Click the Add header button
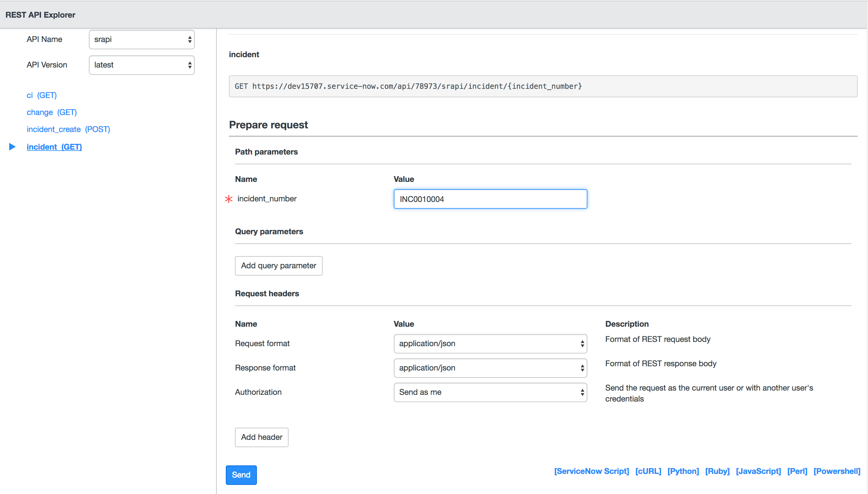Screen dimensions: 868x494 pos(261,437)
